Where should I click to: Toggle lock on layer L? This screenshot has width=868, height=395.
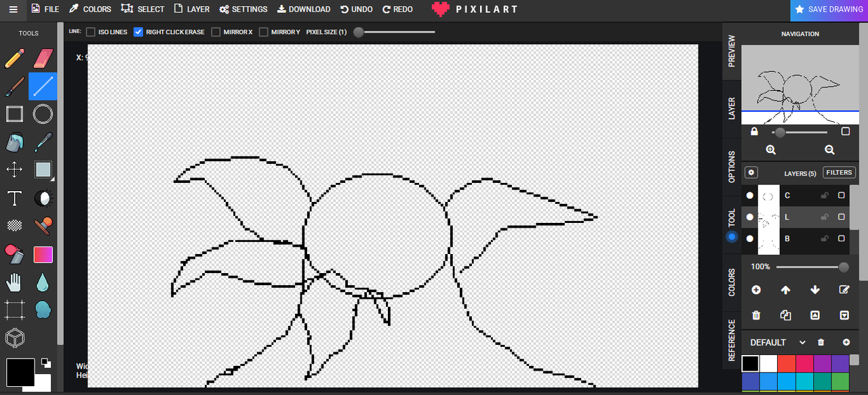(825, 217)
